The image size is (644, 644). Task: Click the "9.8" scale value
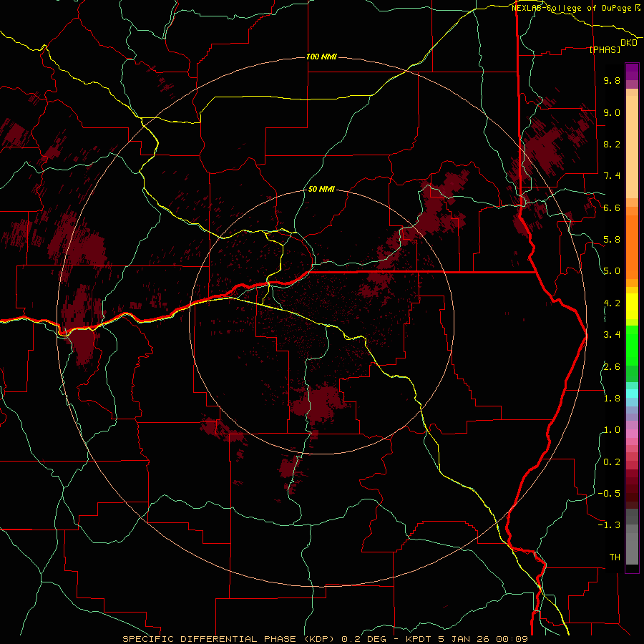[x=612, y=80]
